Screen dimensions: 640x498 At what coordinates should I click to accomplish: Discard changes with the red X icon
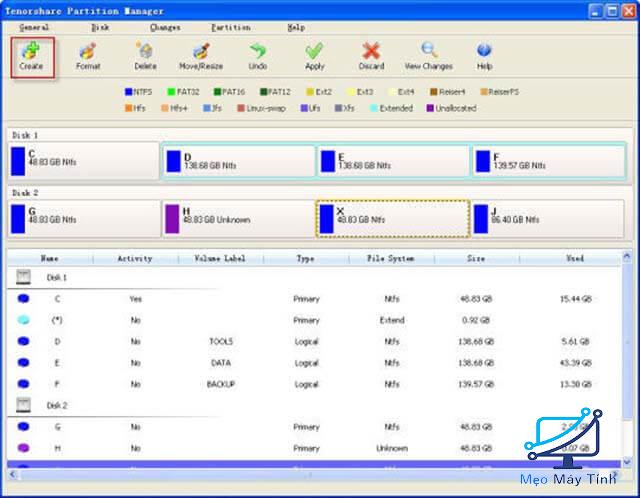[x=371, y=51]
